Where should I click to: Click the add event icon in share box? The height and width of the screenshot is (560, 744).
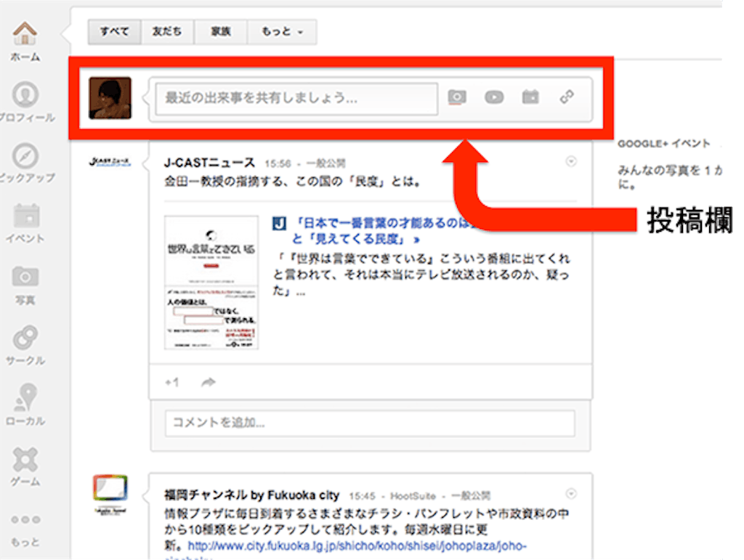coord(530,97)
